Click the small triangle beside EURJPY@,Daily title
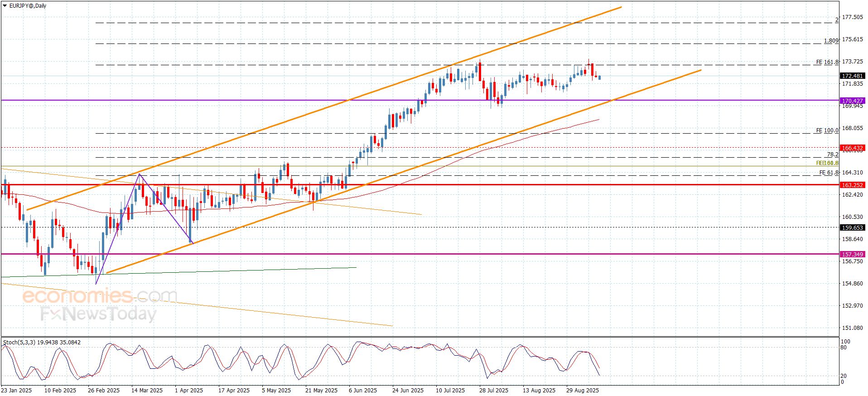The width and height of the screenshot is (868, 396). pyautogui.click(x=5, y=6)
